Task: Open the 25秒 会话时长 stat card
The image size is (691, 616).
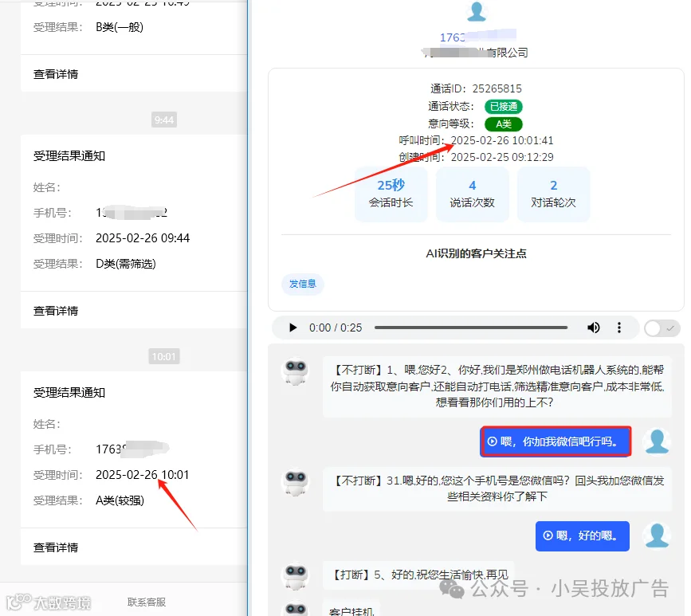Action: 391,194
